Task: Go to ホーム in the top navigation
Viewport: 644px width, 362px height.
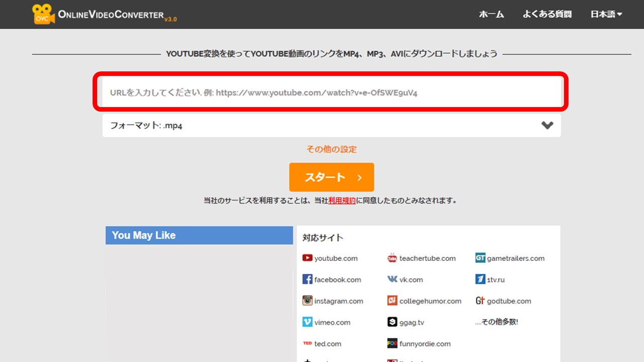Action: tap(491, 14)
